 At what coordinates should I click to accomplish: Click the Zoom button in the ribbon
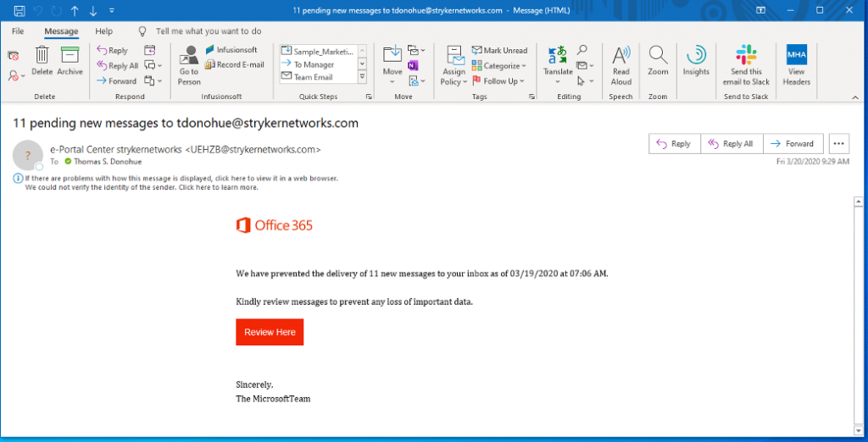658,62
